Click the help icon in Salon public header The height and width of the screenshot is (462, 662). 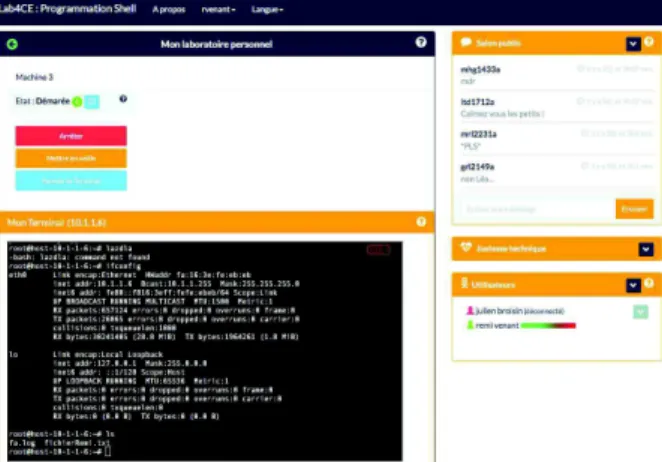tap(649, 42)
